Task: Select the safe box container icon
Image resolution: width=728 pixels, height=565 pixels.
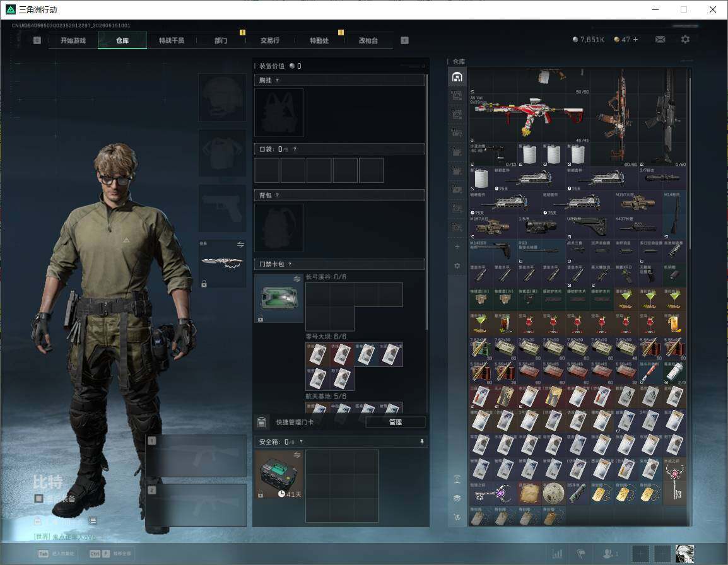Action: click(279, 474)
